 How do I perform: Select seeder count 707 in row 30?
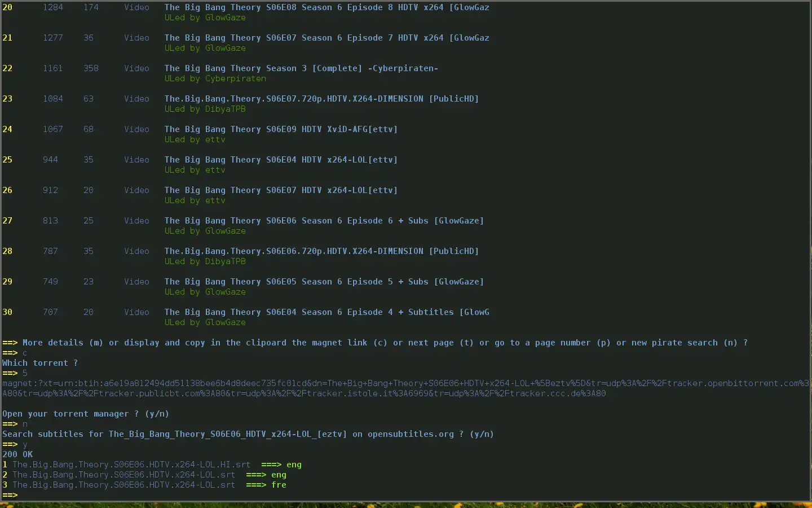(x=50, y=312)
